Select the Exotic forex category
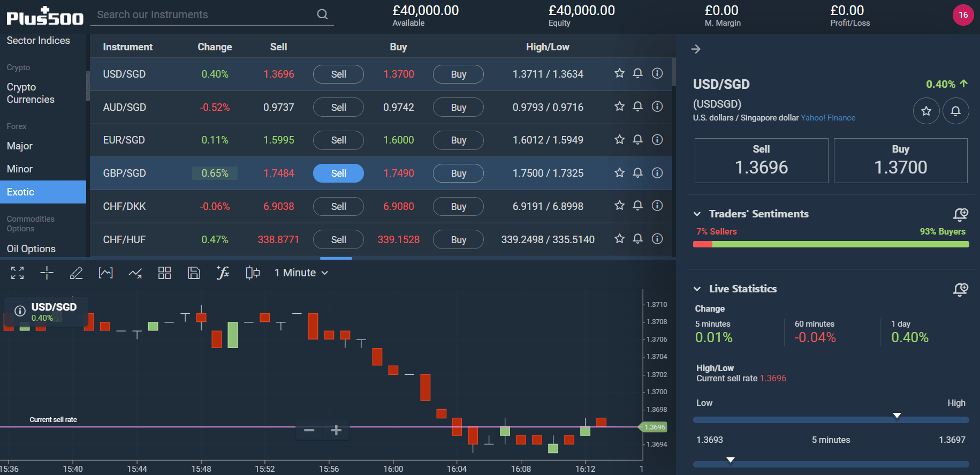 click(x=43, y=192)
